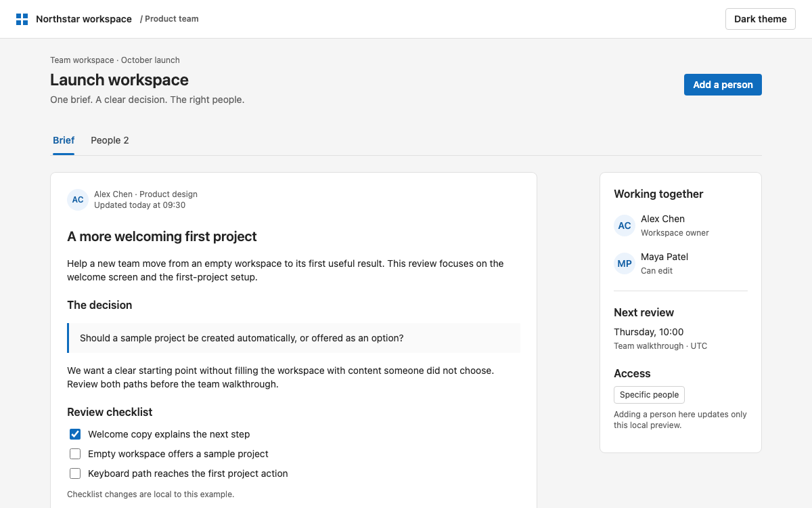Click the Maya Patel name
Viewport: 812px width, 508px height.
[x=664, y=257]
